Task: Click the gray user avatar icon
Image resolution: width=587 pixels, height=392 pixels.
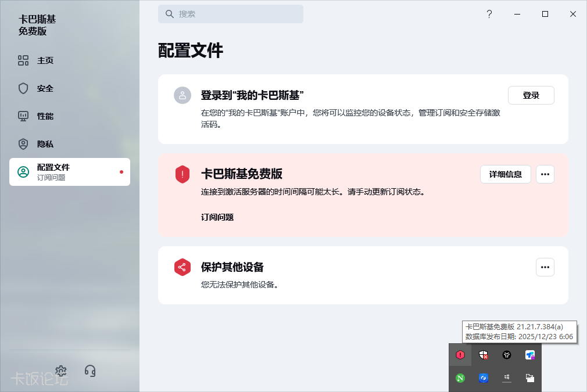Action: (x=182, y=95)
